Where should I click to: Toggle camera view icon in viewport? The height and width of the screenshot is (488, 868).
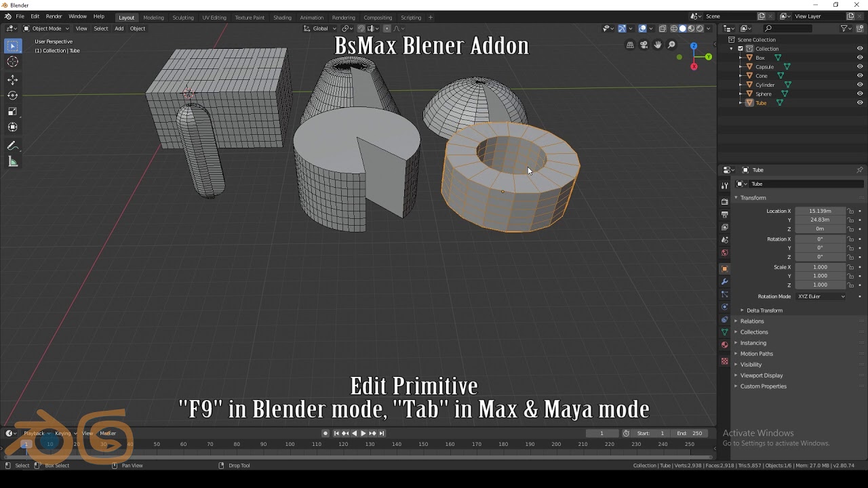(x=644, y=45)
